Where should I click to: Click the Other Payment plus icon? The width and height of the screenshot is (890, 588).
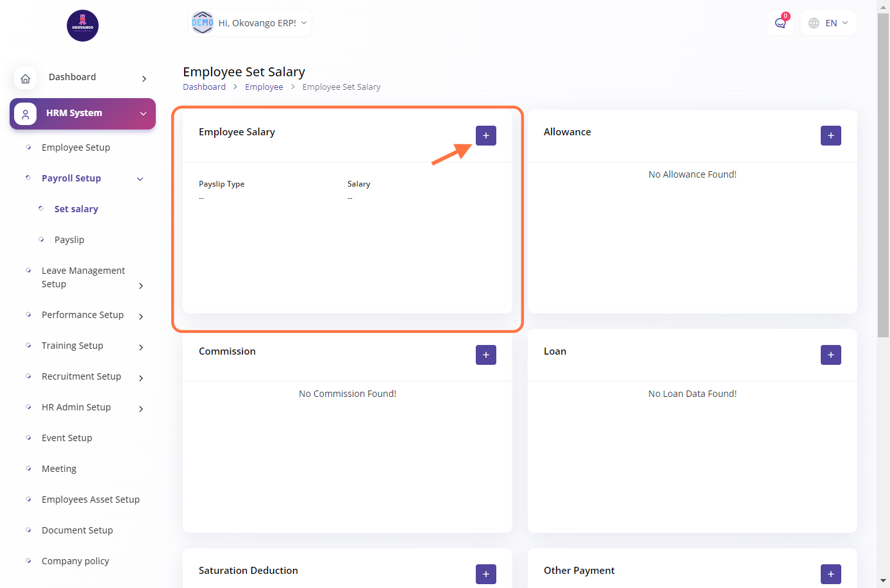830,574
